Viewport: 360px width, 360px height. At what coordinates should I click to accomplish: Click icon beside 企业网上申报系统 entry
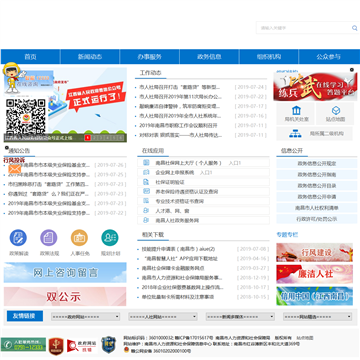tap(146, 172)
